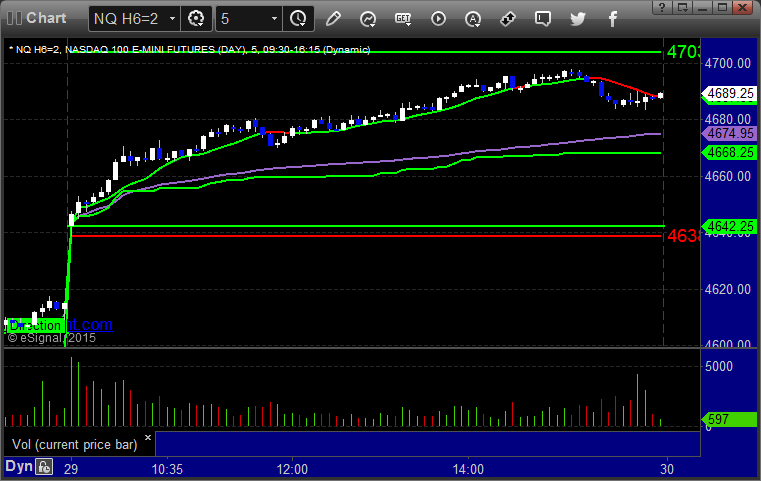Click the trade arrows icon

coord(508,19)
